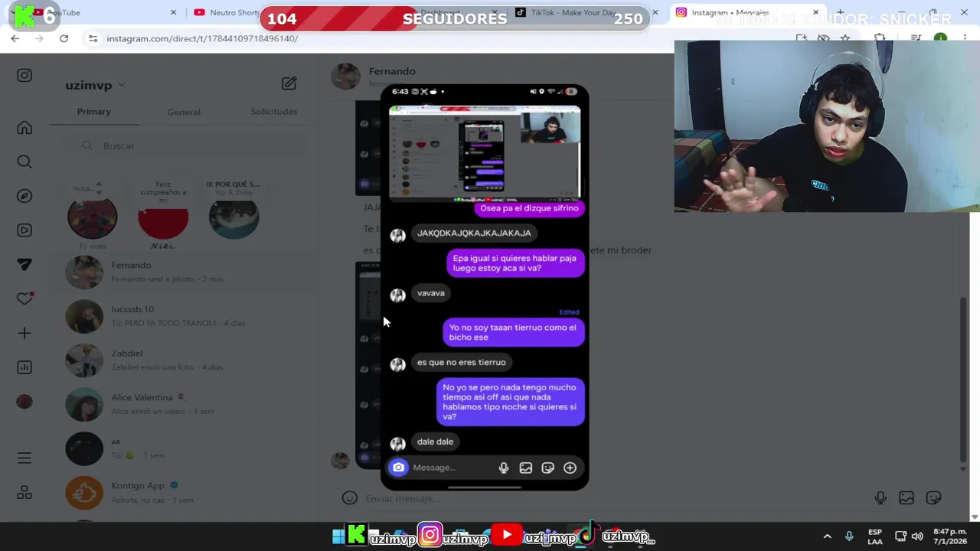Click the Instagram logo in the sidebar
This screenshot has width=980, height=551.
click(x=24, y=75)
